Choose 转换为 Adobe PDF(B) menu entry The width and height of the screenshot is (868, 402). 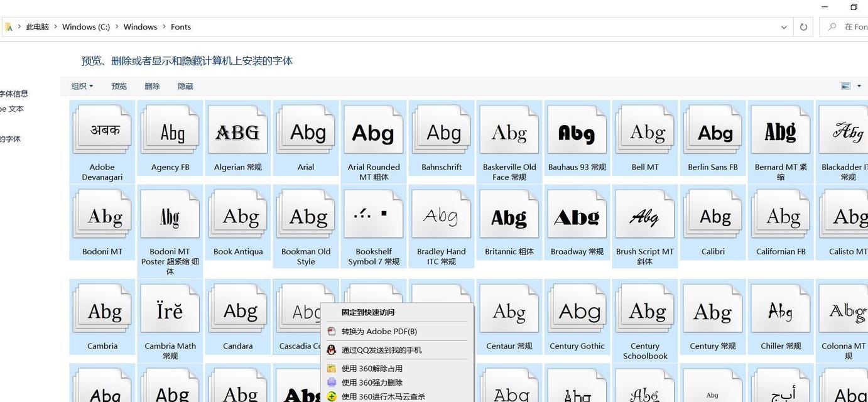pos(397,331)
